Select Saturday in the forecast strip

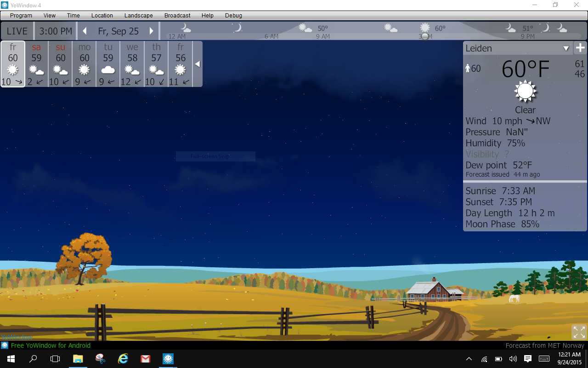click(x=36, y=64)
